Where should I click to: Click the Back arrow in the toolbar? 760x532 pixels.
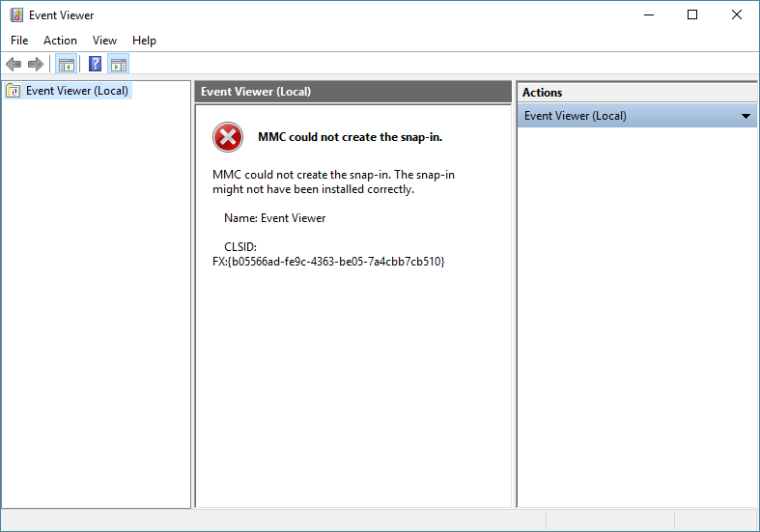coord(14,65)
